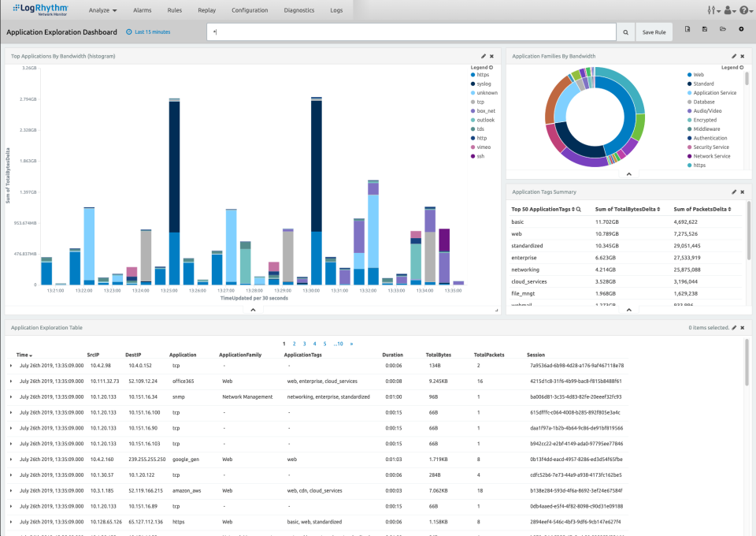Click the Save Rule button
Viewport: 756px width, 536px height.
point(654,32)
